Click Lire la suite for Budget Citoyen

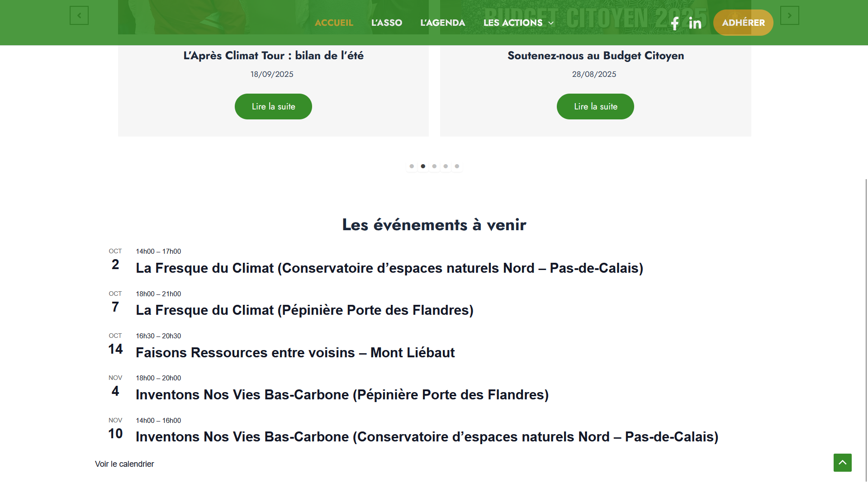click(595, 107)
